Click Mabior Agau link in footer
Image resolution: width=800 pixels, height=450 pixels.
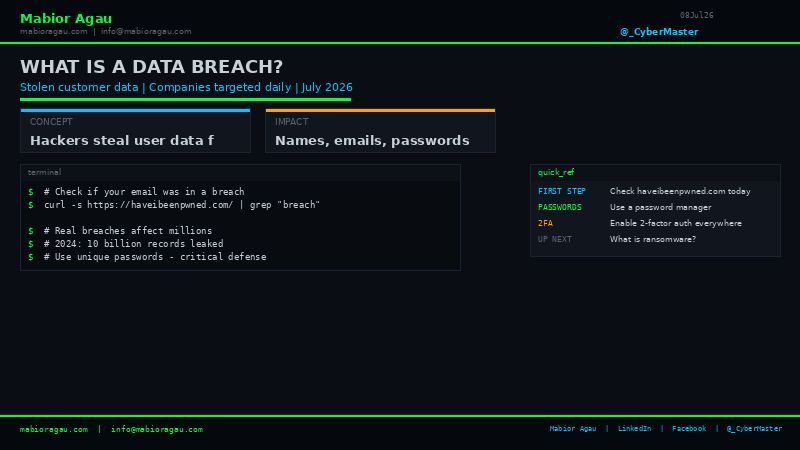pyautogui.click(x=572, y=429)
